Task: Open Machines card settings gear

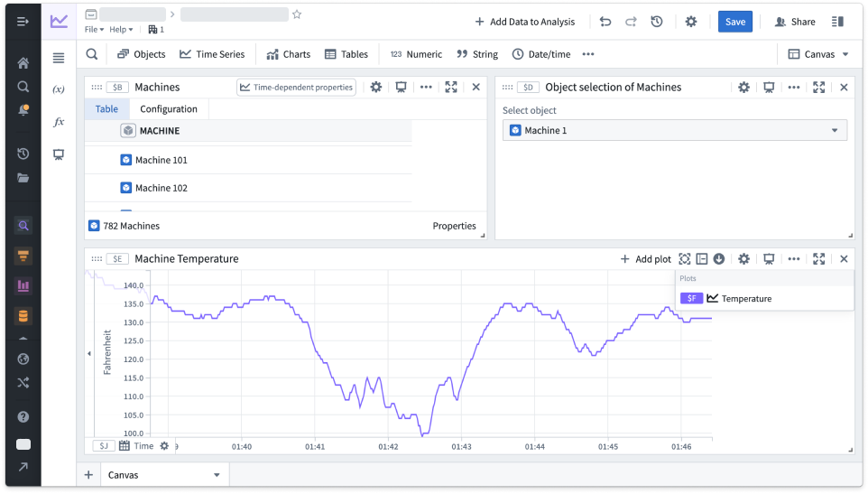Action: pyautogui.click(x=376, y=87)
